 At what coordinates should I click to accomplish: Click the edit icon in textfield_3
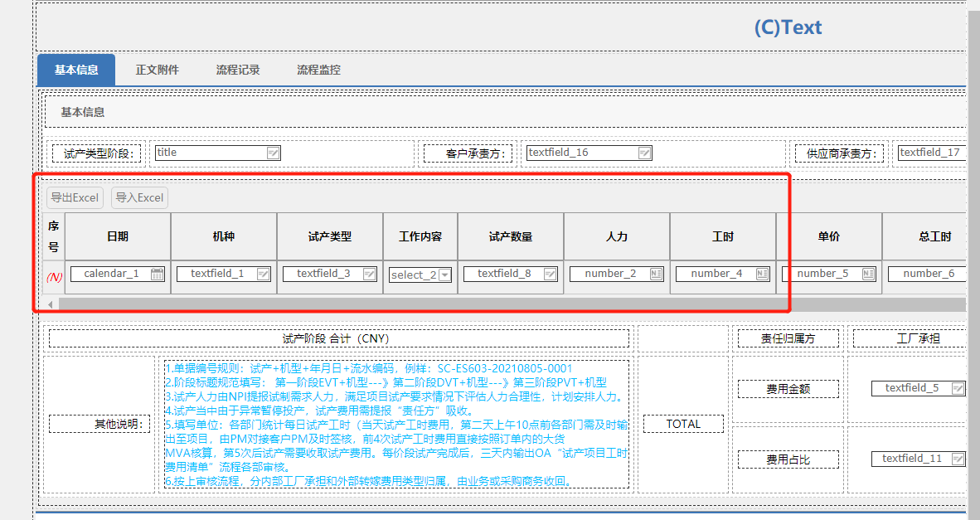pyautogui.click(x=370, y=274)
